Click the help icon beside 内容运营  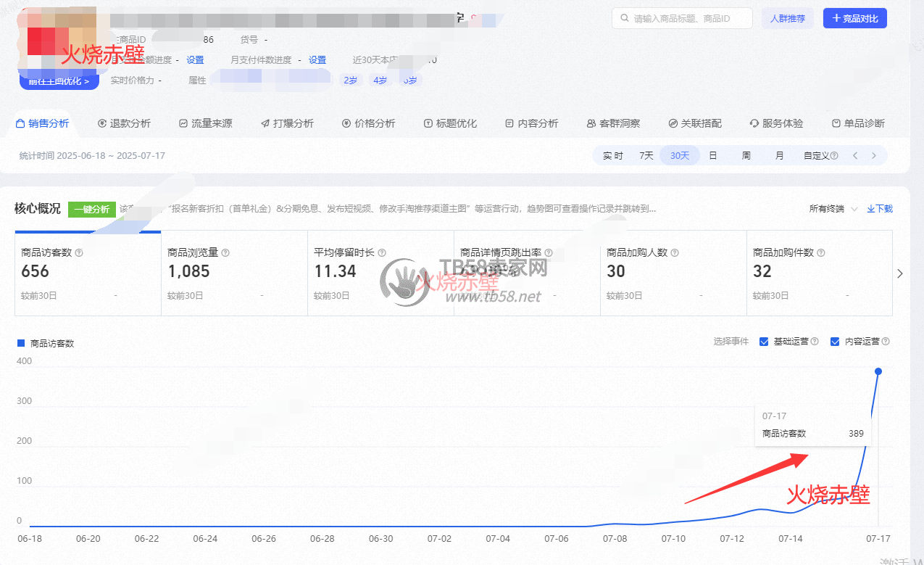pyautogui.click(x=886, y=342)
